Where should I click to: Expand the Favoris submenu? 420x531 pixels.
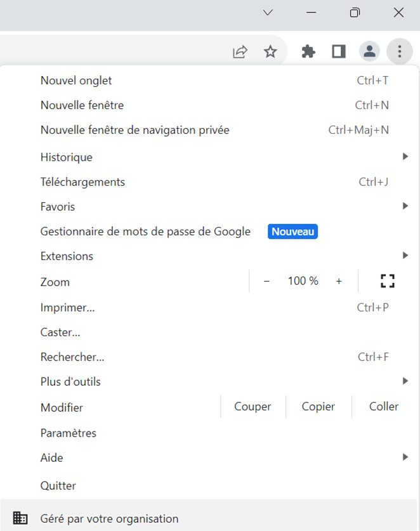(x=406, y=206)
